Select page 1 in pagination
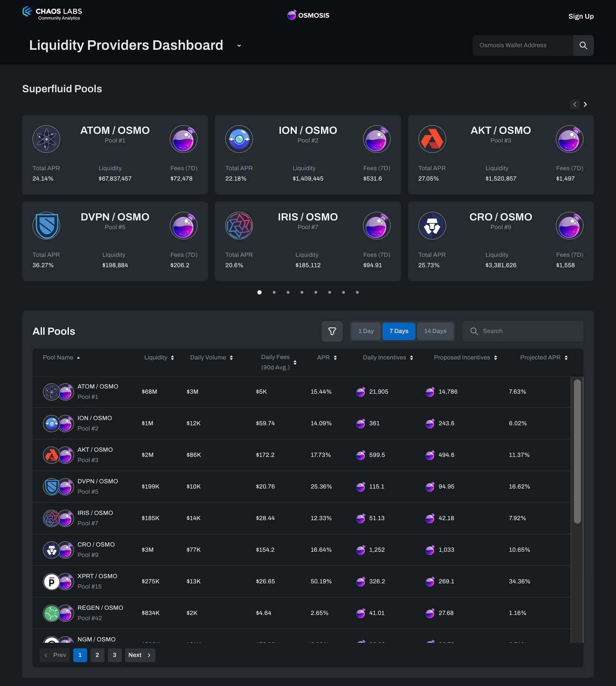Image resolution: width=616 pixels, height=686 pixels. pos(80,655)
